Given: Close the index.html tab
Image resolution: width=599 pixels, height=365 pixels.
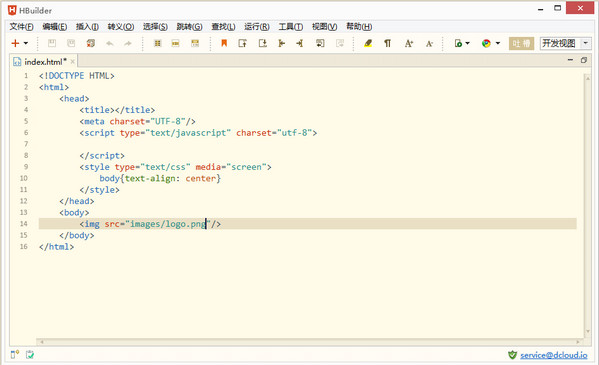Looking at the screenshot, I should pos(73,62).
